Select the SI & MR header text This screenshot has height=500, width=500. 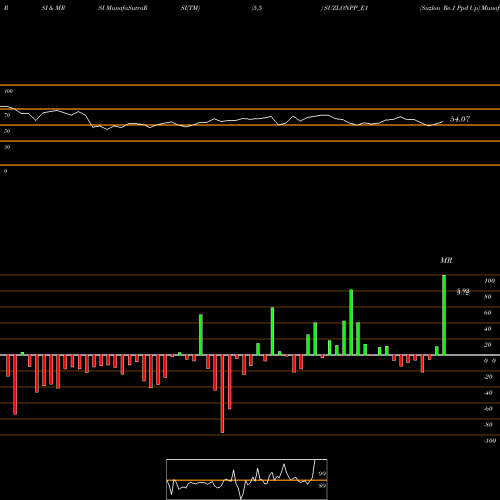pos(53,8)
